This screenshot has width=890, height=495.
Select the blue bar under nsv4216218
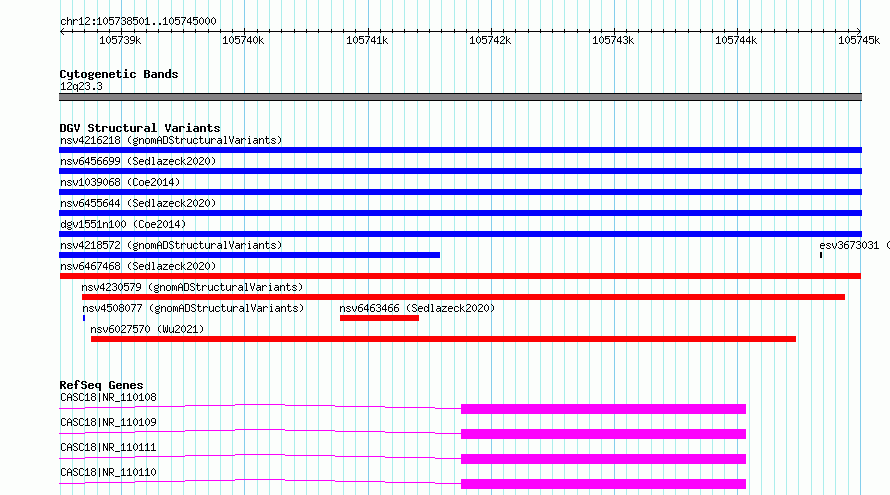coord(460,150)
